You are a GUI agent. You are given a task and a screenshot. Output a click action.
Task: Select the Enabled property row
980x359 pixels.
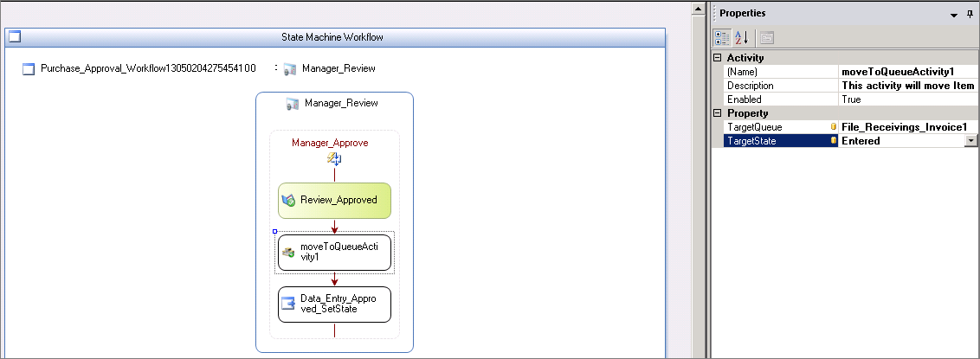pos(775,99)
